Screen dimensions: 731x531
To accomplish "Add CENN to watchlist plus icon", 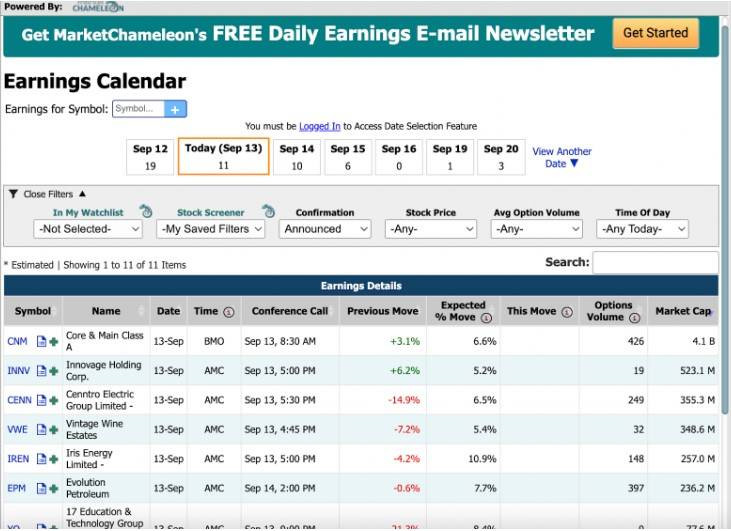I will tap(54, 400).
